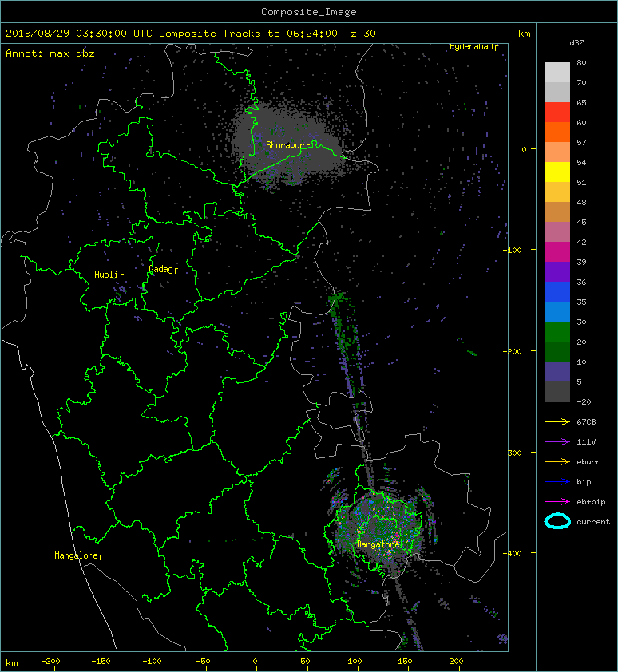Click the Gadag city label
The width and height of the screenshot is (618, 672).
160,269
